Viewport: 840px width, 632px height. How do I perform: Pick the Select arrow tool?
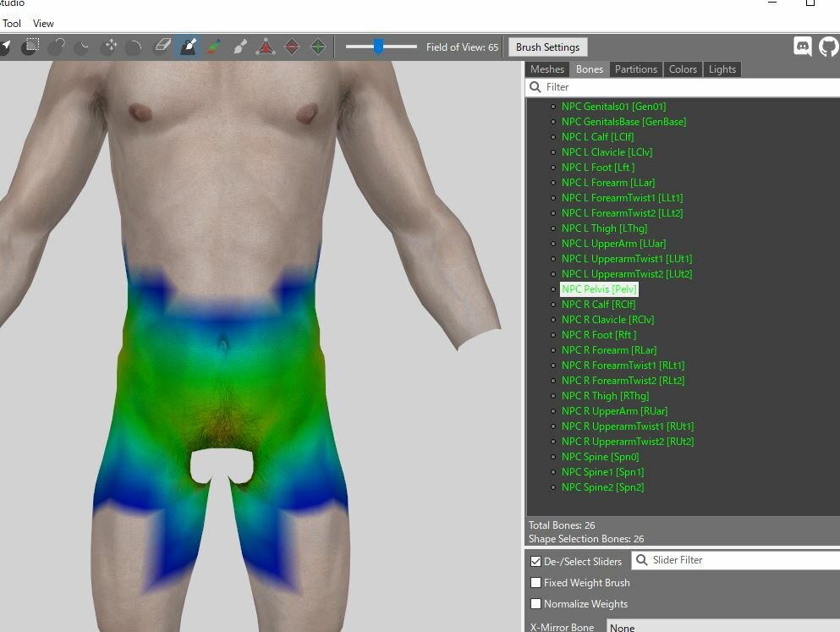coord(4,47)
